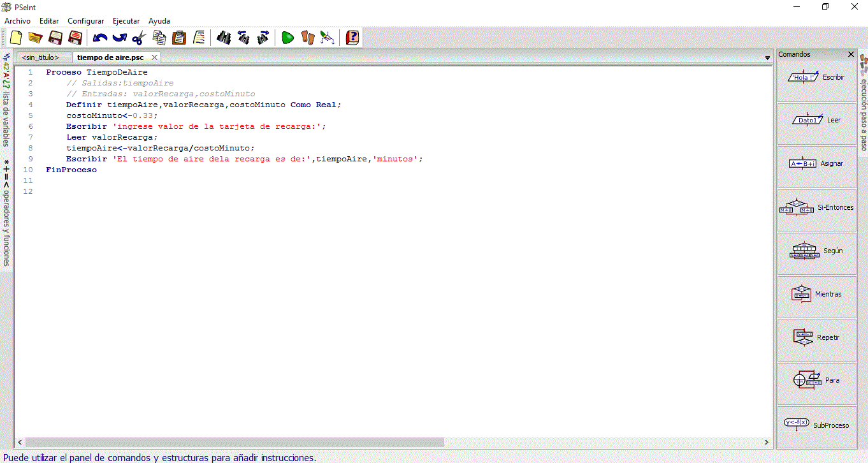Undo the last edit
868x463 pixels.
pyautogui.click(x=99, y=38)
